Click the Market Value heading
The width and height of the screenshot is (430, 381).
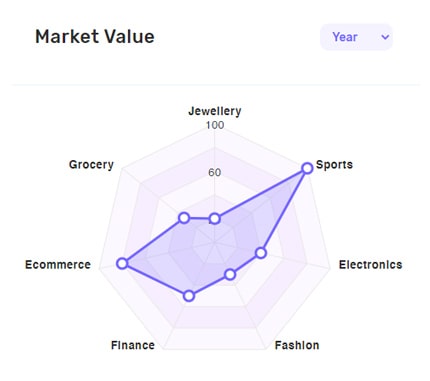[x=95, y=36]
